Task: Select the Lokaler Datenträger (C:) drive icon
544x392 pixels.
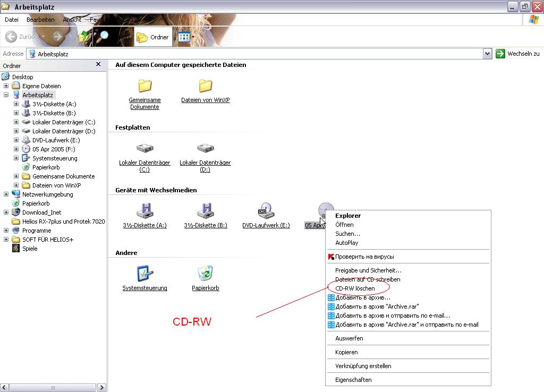Action: click(144, 149)
